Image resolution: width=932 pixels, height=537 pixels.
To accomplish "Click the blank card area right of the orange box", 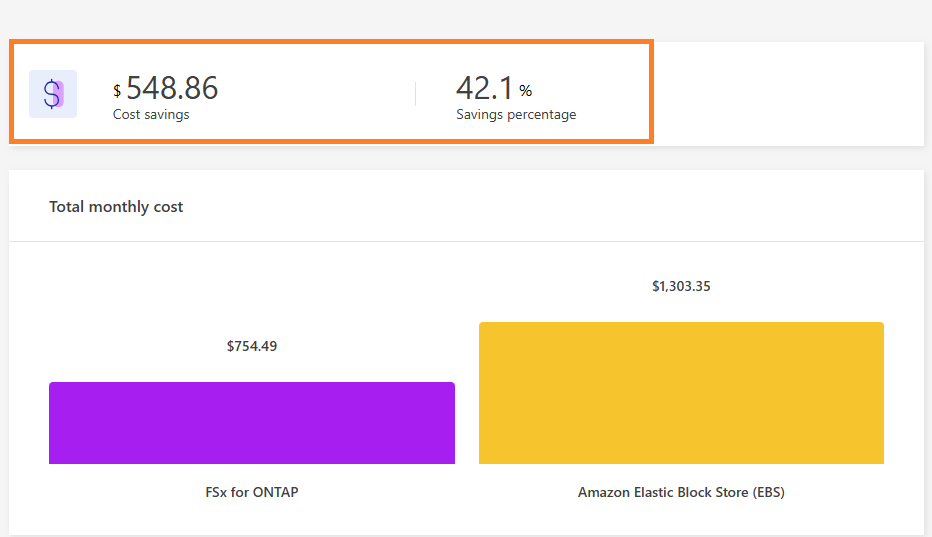I will click(788, 93).
